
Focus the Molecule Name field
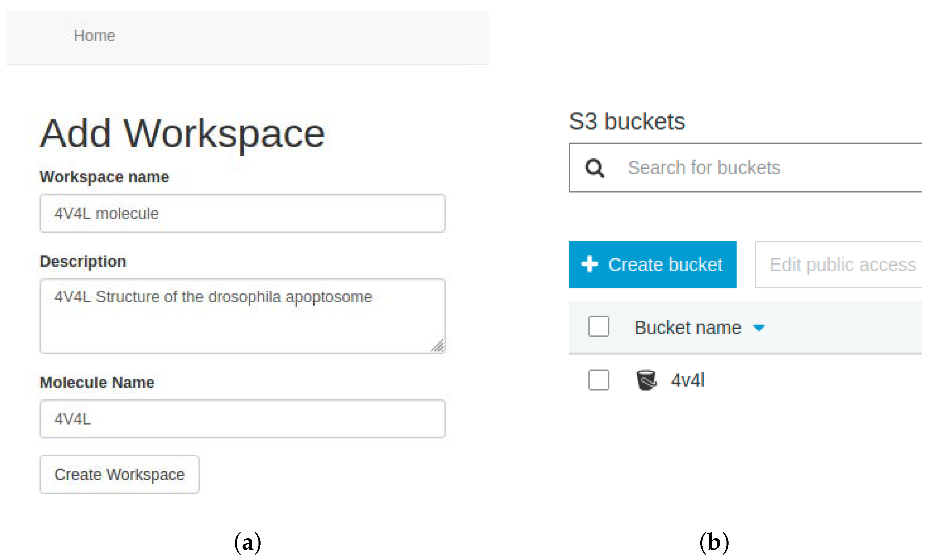(242, 418)
